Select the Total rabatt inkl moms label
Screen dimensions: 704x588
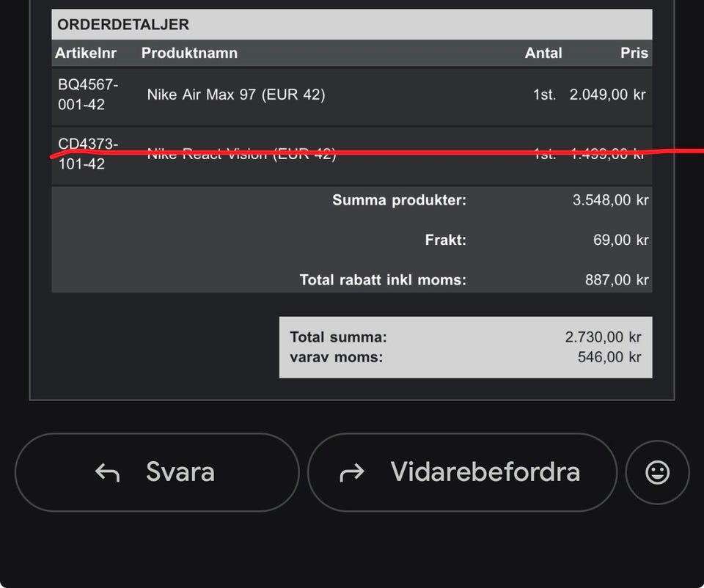point(383,279)
